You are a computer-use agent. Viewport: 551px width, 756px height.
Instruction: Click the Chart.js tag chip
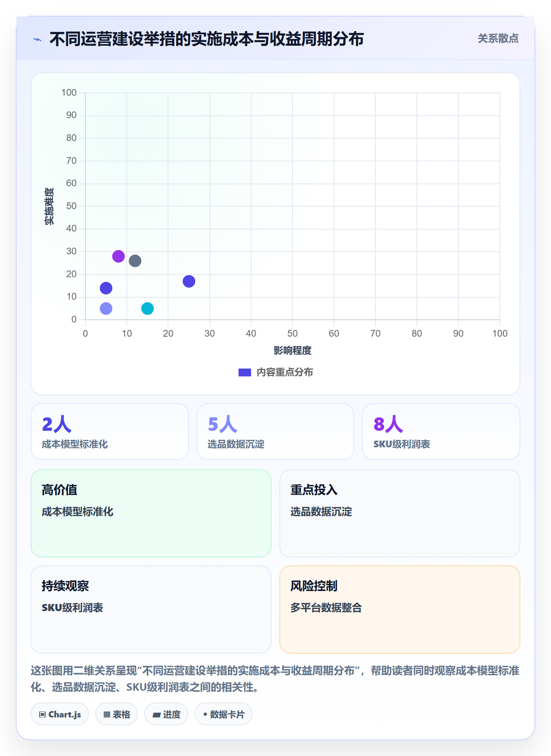tap(60, 714)
